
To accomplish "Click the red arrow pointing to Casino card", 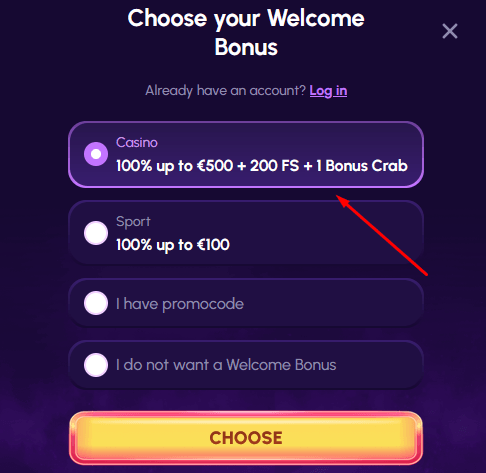I will point(382,235).
